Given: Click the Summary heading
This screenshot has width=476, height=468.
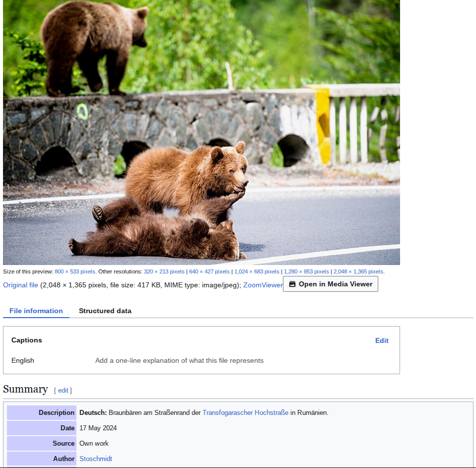Looking at the screenshot, I should [x=25, y=389].
